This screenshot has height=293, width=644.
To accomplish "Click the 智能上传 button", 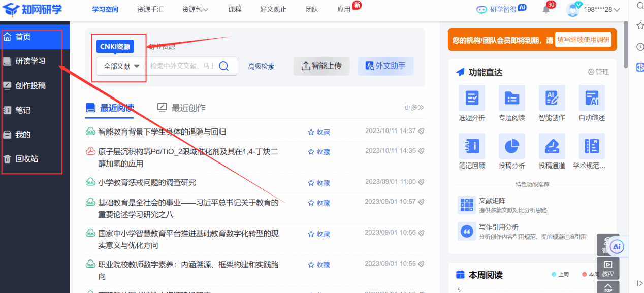I will (321, 66).
